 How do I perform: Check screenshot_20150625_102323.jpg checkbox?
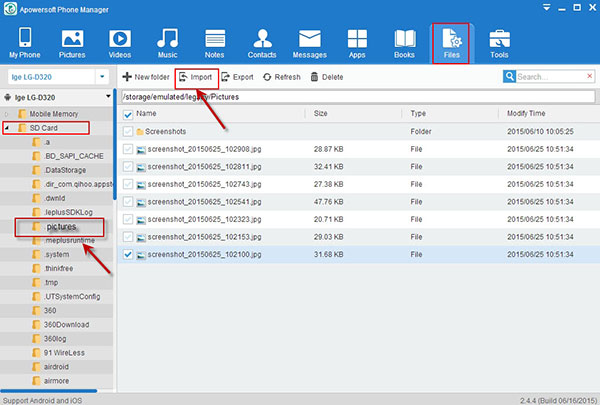tap(128, 220)
